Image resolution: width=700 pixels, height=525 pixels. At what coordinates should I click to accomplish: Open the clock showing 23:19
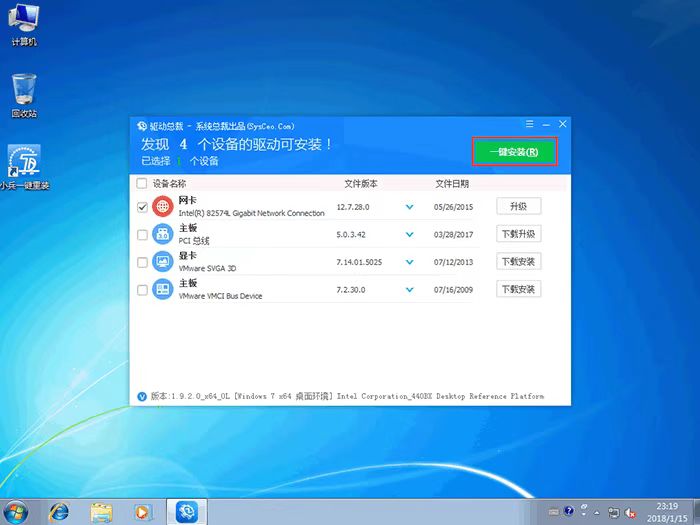(667, 512)
